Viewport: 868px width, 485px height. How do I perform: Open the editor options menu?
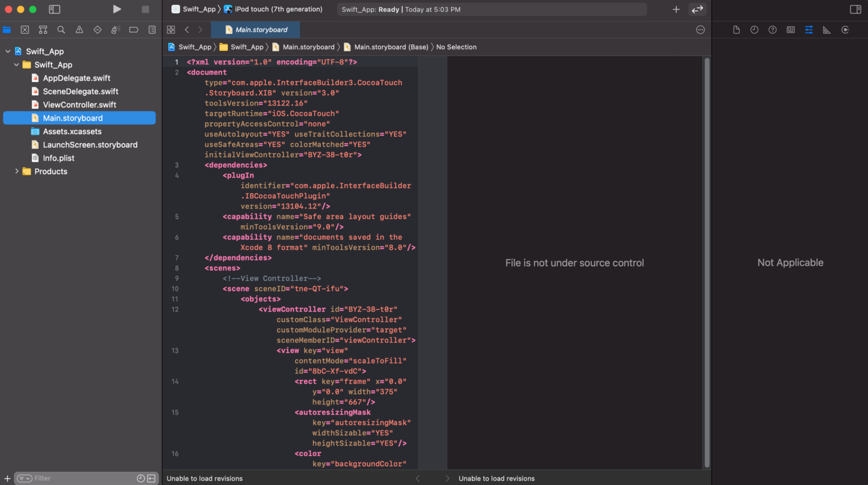point(700,30)
